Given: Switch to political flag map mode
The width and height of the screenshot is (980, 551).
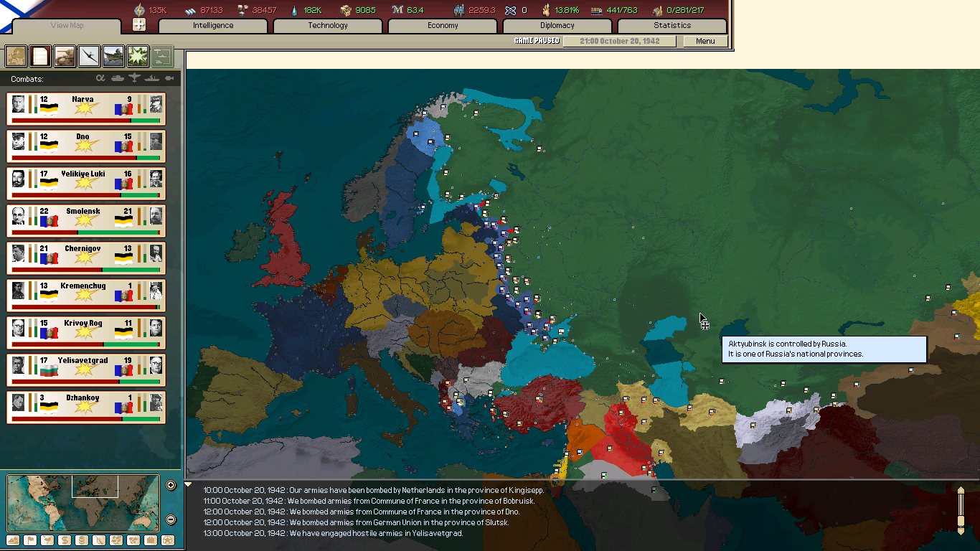Looking at the screenshot, I should (30, 540).
